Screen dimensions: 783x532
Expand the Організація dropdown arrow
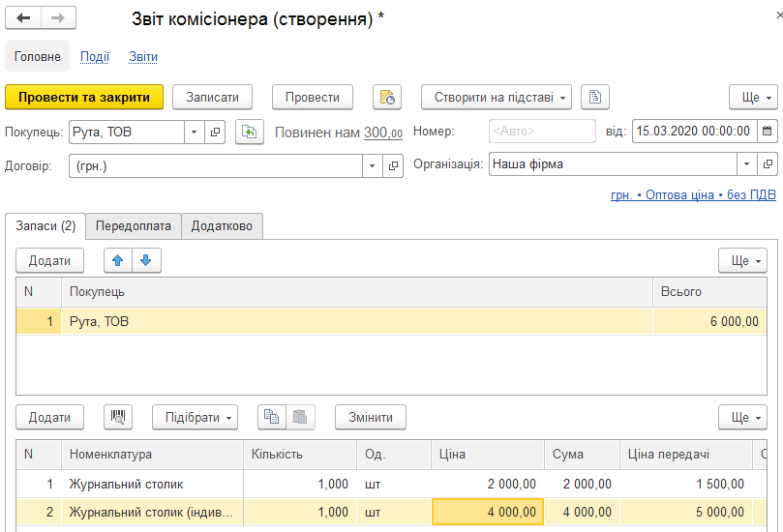coord(746,163)
